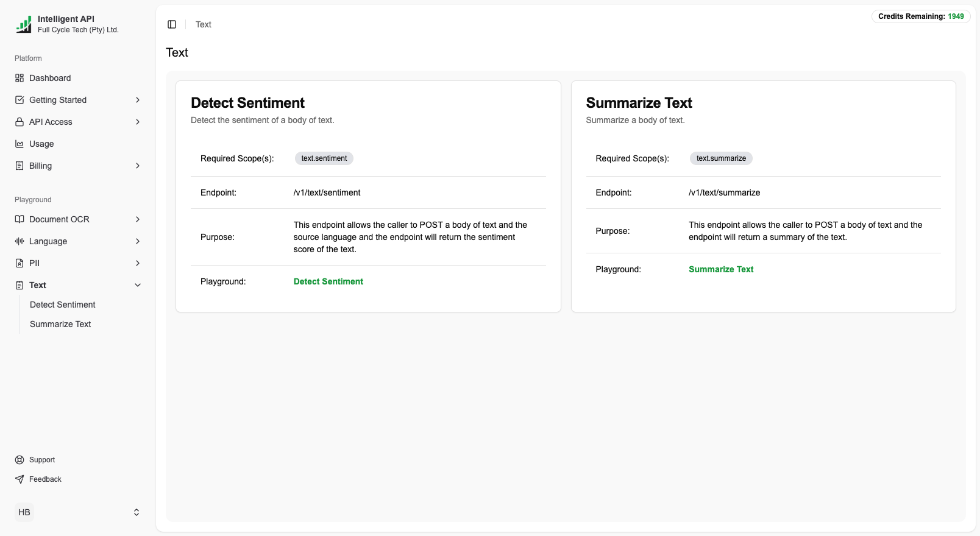Screen dimensions: 980x536
Task: Click the Document OCR book icon
Action: click(x=20, y=219)
